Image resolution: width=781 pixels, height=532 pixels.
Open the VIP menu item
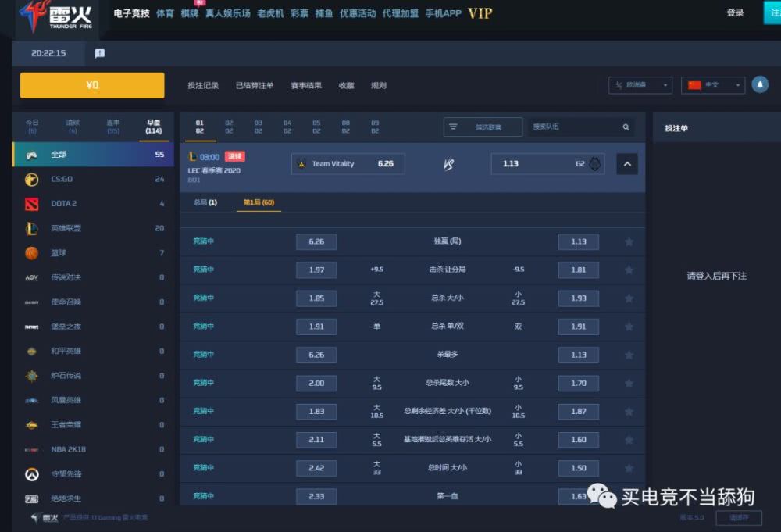pyautogui.click(x=480, y=13)
